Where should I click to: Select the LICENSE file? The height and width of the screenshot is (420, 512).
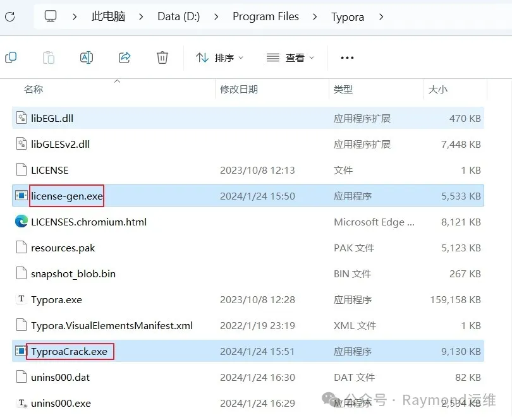[x=248, y=170]
